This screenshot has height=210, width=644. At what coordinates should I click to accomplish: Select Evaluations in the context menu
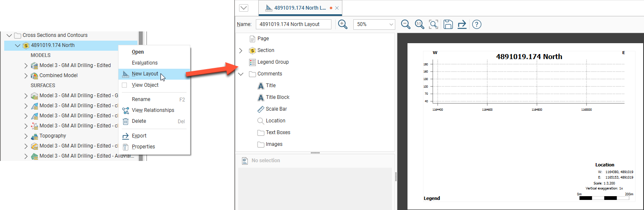[x=145, y=63]
